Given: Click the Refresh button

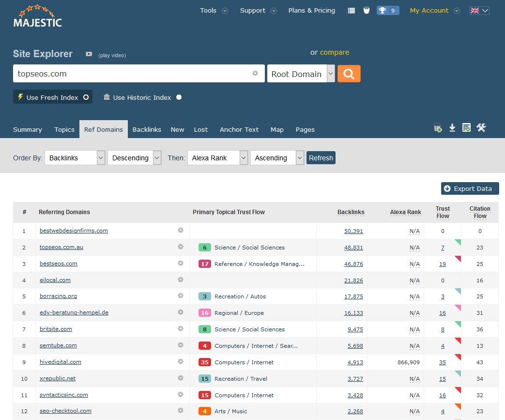Looking at the screenshot, I should point(321,157).
